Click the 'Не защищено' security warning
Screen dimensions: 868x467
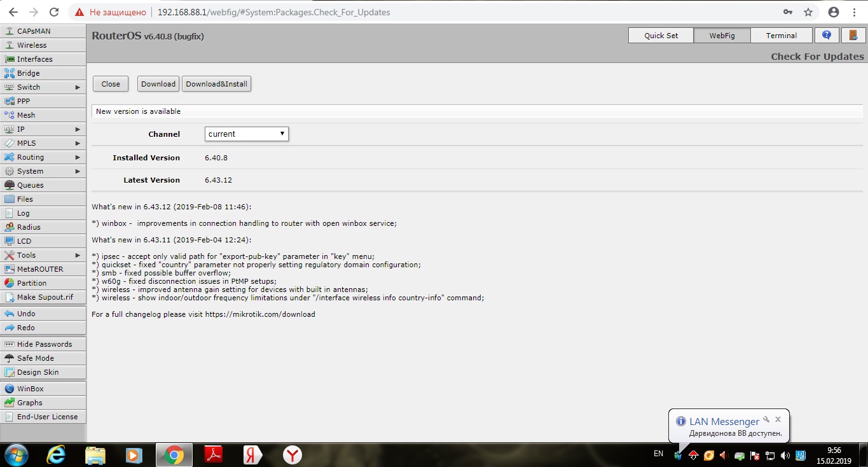click(111, 12)
